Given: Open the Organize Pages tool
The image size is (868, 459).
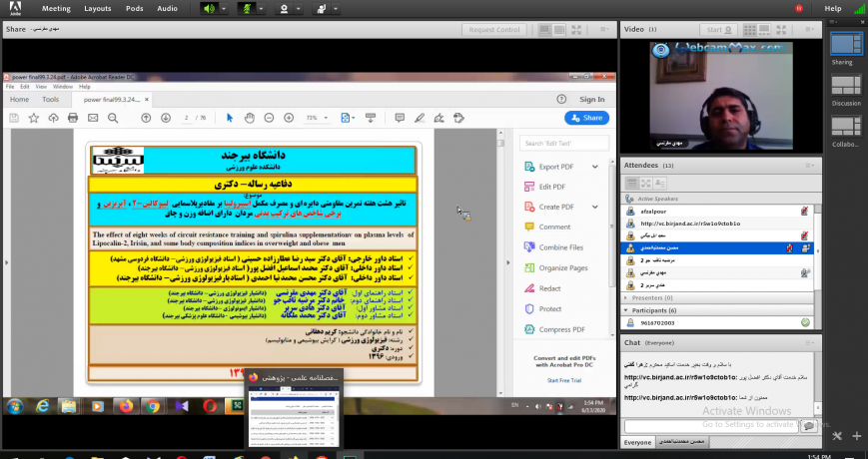Looking at the screenshot, I should coord(562,267).
